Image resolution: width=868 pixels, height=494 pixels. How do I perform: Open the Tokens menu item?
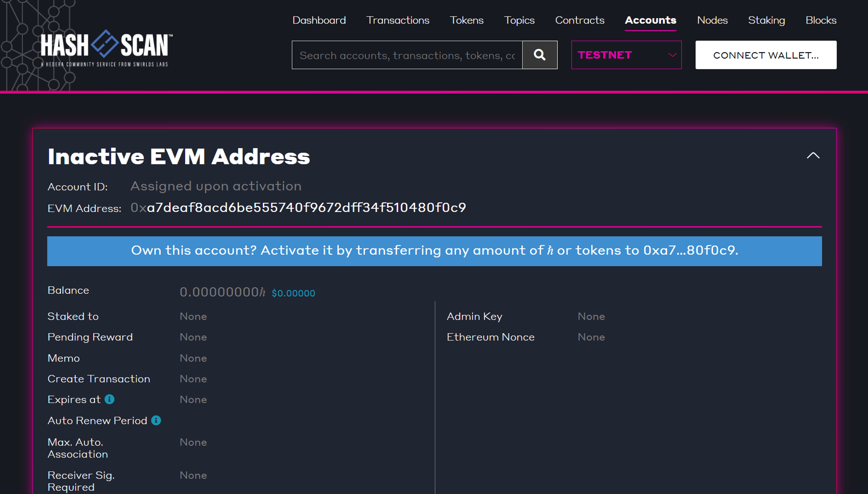coord(466,21)
